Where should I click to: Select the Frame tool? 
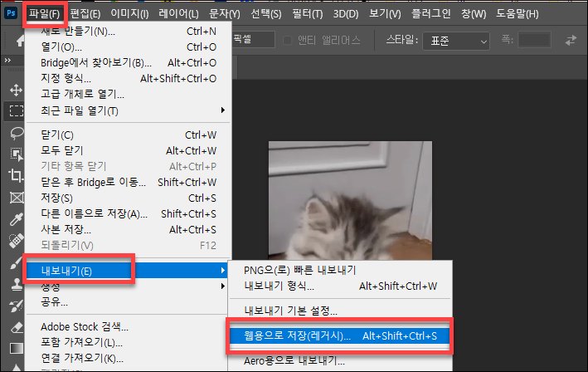16,198
